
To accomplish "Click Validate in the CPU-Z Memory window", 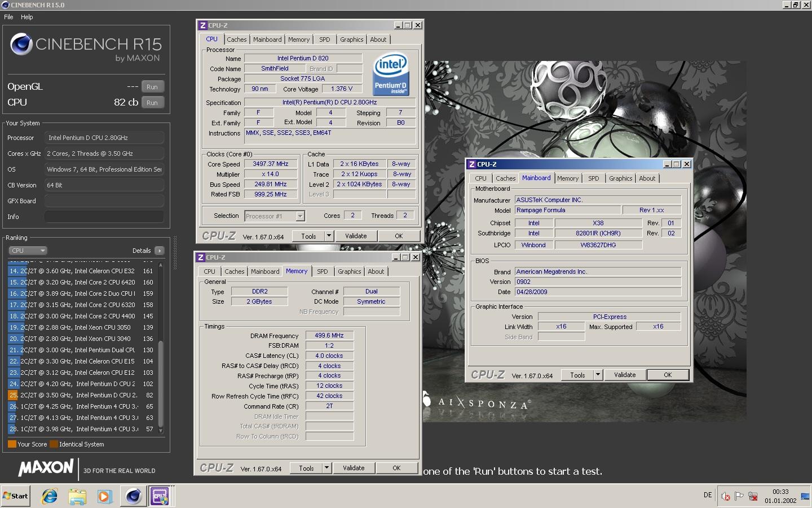I will click(x=354, y=468).
